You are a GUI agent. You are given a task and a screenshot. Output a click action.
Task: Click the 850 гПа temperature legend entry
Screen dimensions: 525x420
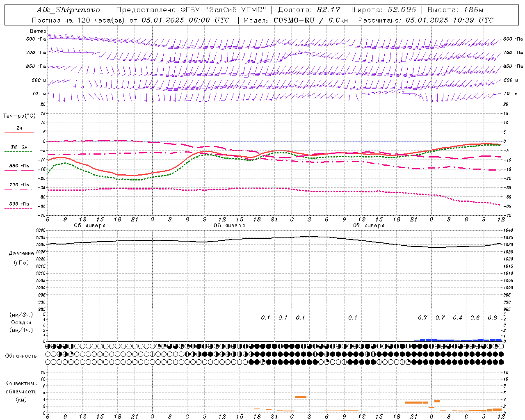19,166
